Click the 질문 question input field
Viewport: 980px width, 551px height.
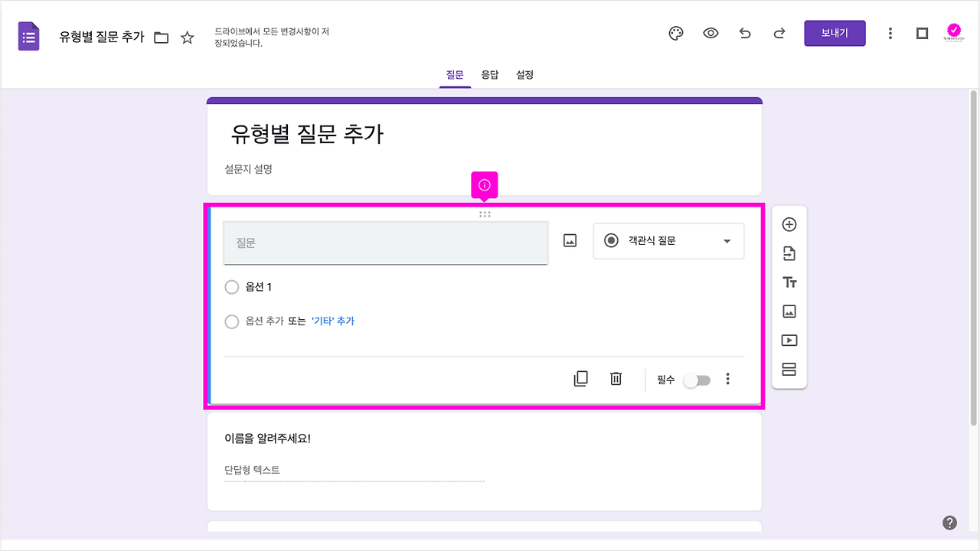(385, 241)
